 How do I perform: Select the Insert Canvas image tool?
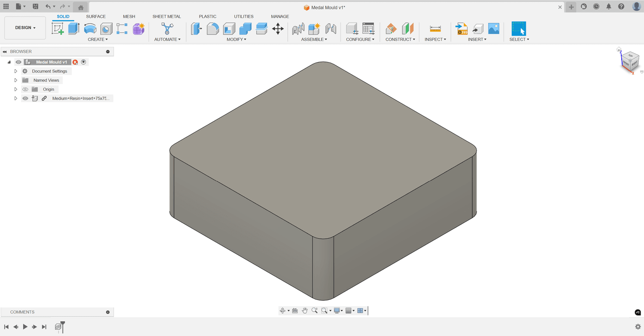[x=494, y=29]
